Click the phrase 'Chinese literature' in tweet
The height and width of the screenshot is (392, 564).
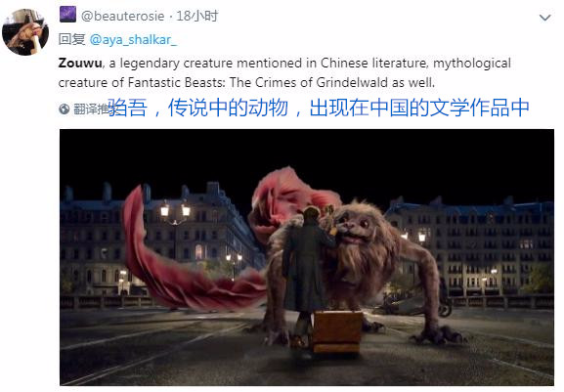pyautogui.click(x=373, y=63)
